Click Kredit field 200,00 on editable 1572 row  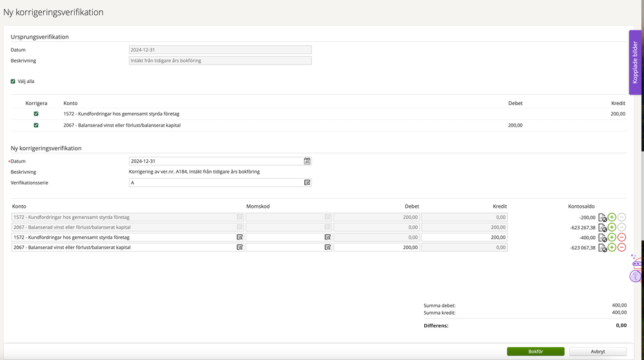[x=465, y=237]
